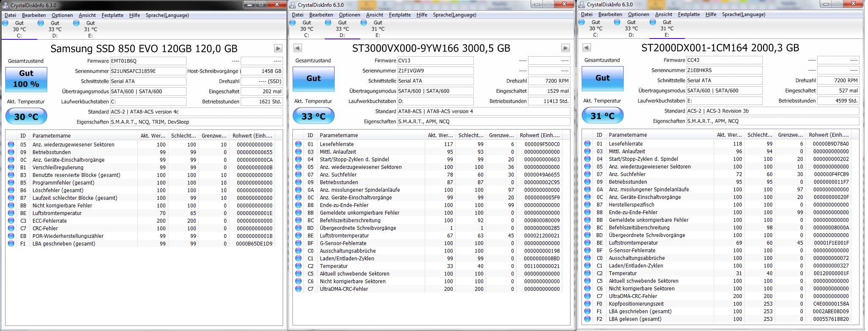Click Eingeschaltet value 1529 mal
The height and width of the screenshot is (331, 868).
coord(549,91)
